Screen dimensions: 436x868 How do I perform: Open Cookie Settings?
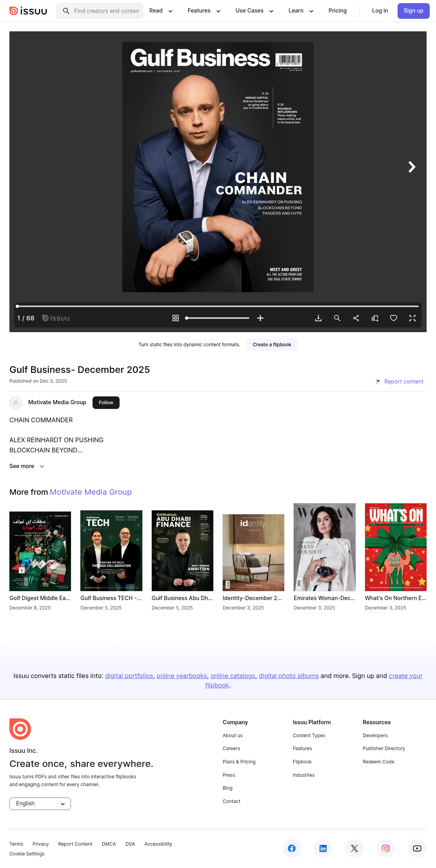point(27,854)
